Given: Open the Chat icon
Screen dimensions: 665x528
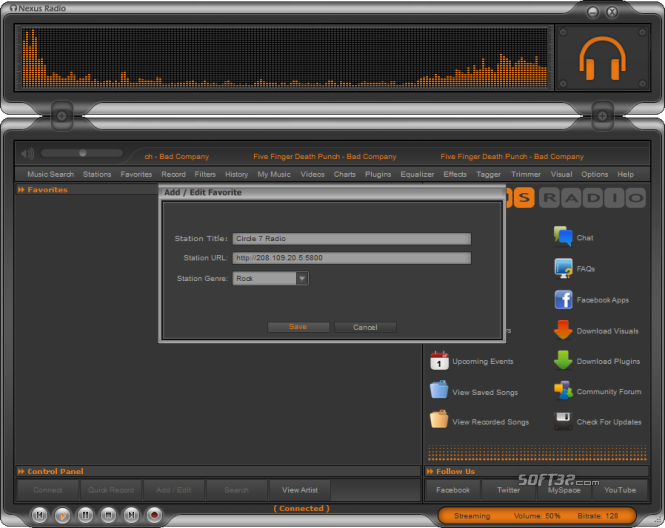Looking at the screenshot, I should (563, 236).
